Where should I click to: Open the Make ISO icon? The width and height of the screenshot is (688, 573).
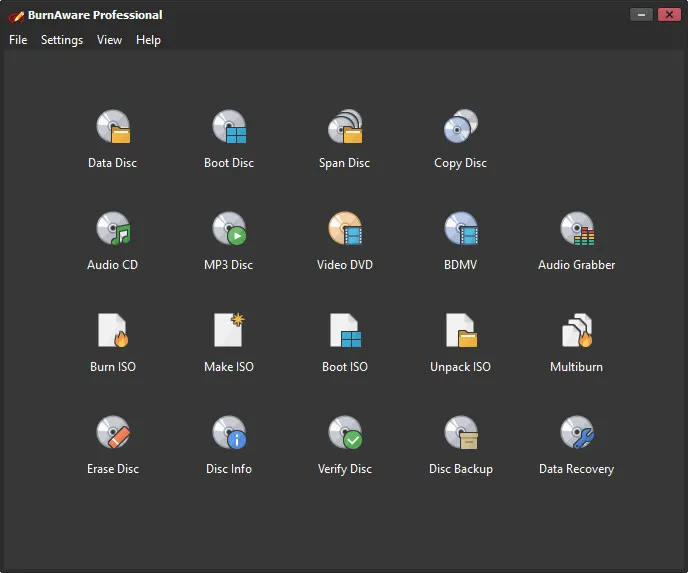(x=229, y=330)
